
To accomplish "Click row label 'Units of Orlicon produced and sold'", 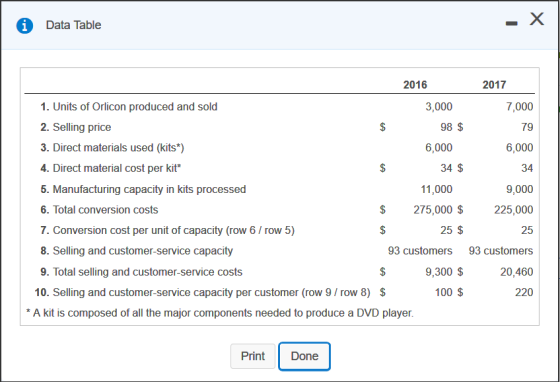I will click(x=135, y=107).
